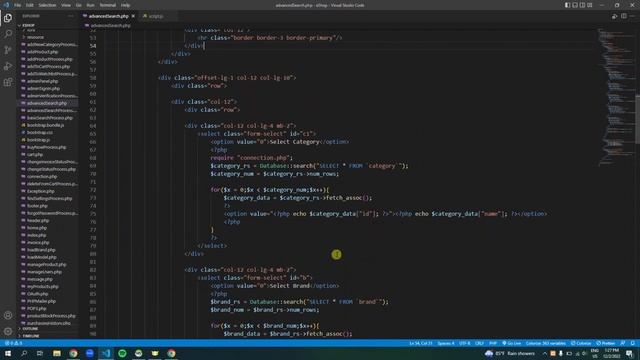This screenshot has height=360, width=640.
Task: Show hidden system tray icons
Action: pyautogui.click(x=544, y=353)
